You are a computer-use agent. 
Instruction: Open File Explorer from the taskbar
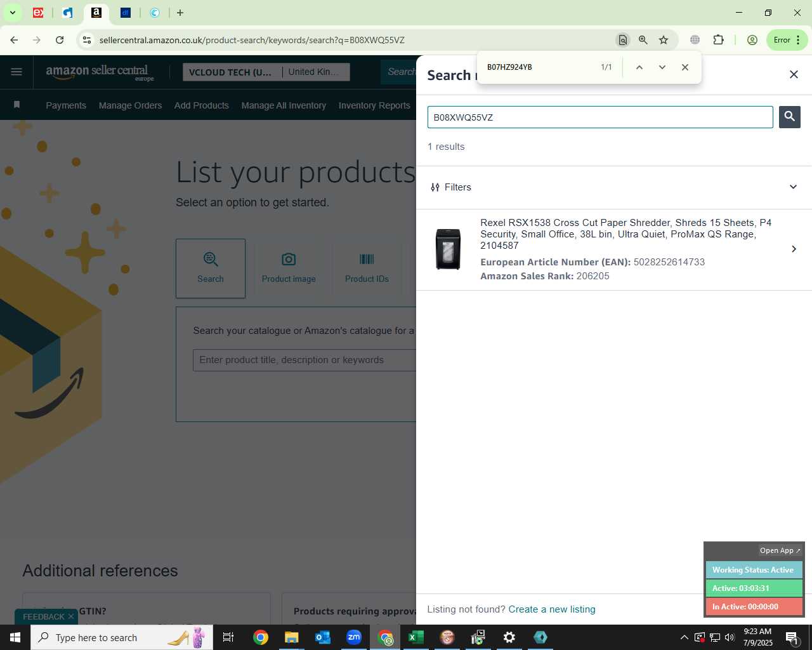pyautogui.click(x=291, y=637)
